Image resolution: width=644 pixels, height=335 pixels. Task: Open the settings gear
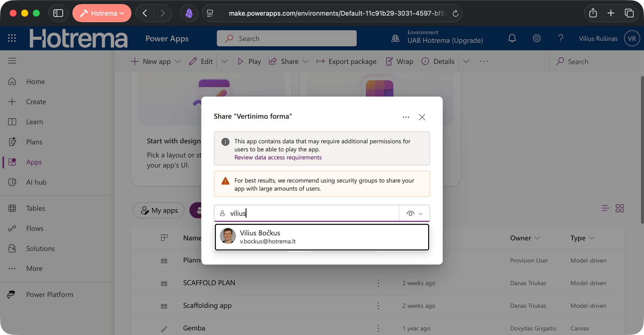point(536,38)
